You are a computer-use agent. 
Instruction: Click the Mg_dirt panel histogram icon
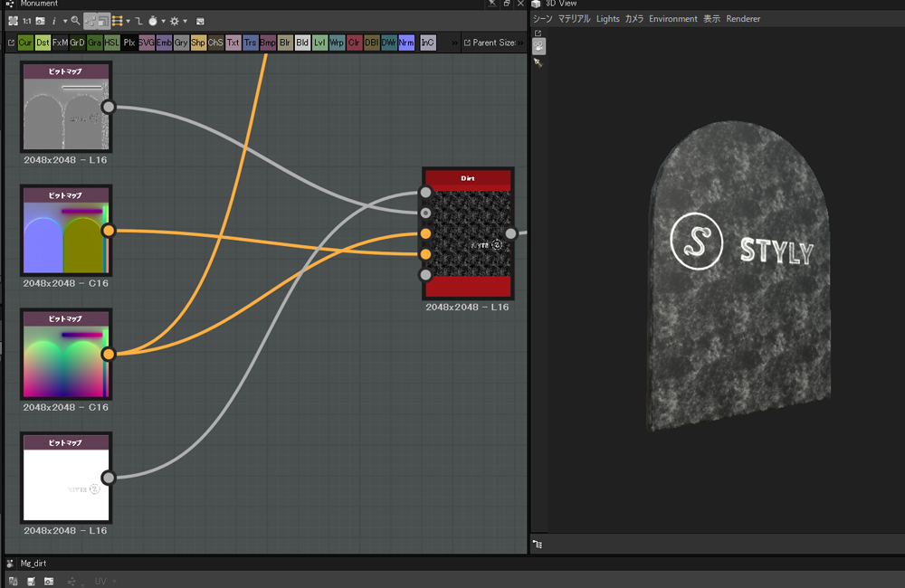click(x=14, y=582)
